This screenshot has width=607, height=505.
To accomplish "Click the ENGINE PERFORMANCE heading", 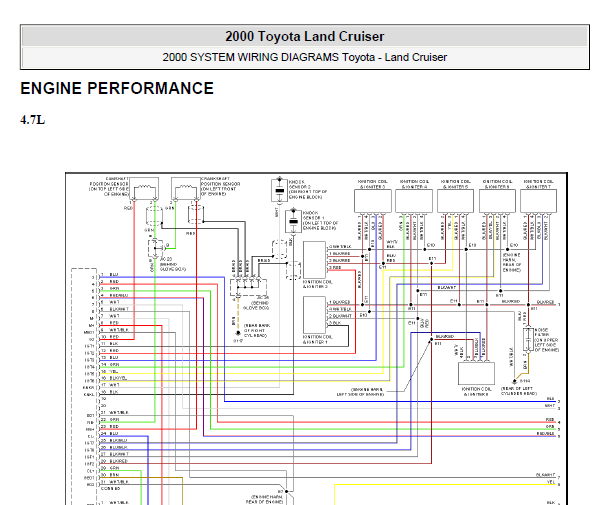I will 117,88.
